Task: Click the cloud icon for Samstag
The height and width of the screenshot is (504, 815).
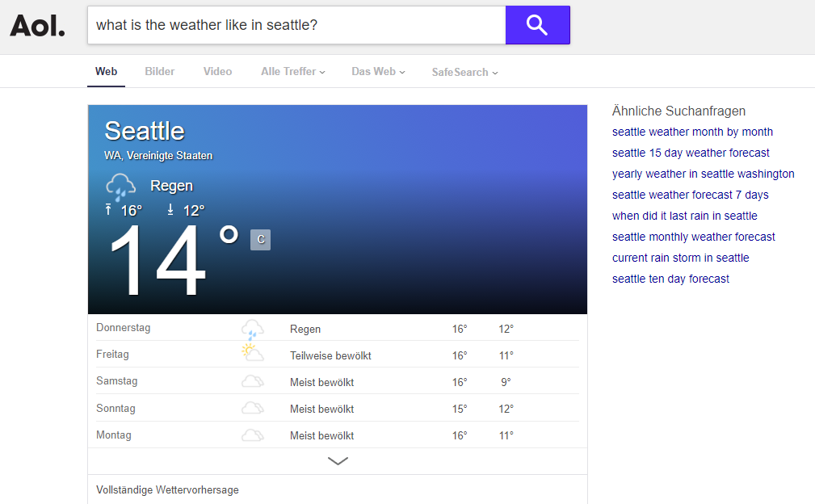Action: [x=253, y=380]
